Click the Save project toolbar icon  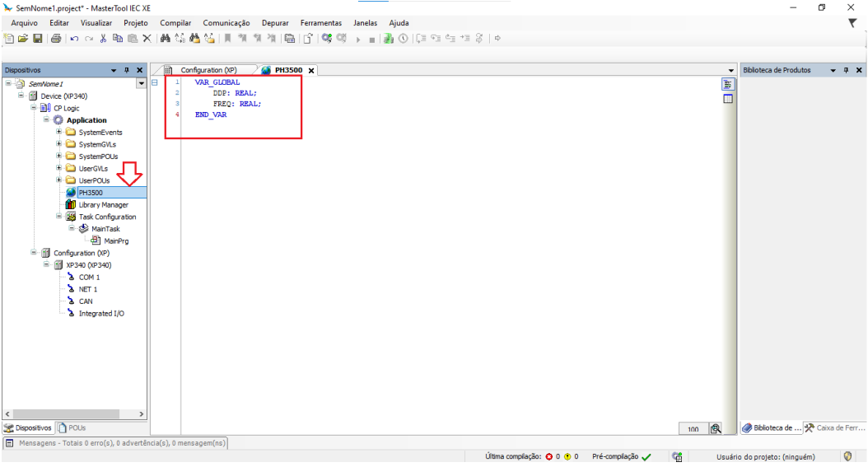[x=37, y=39]
